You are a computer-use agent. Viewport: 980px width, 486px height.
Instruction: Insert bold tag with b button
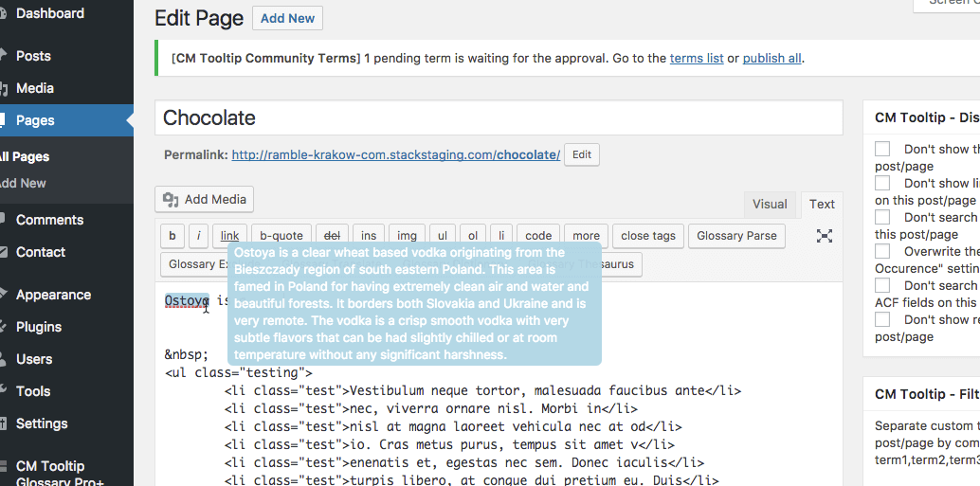172,236
